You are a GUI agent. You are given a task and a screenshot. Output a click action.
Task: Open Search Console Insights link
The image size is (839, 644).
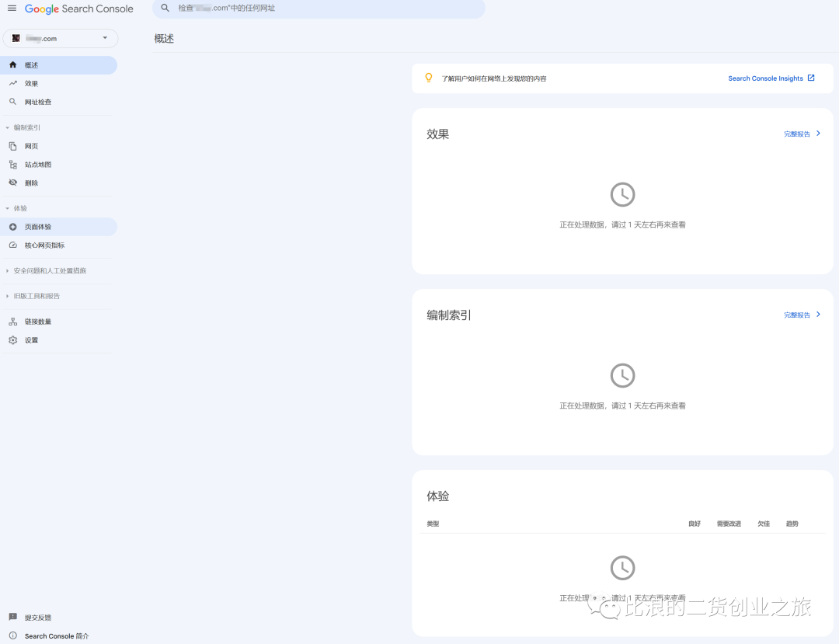765,78
